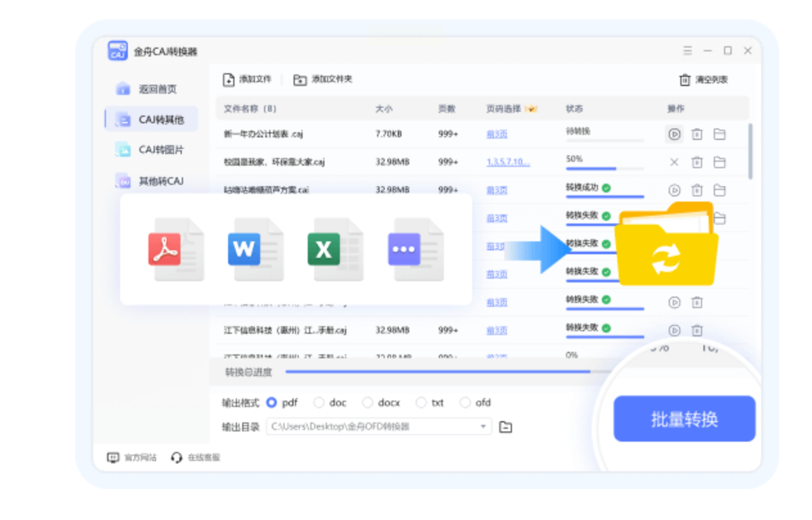812x520 pixels.
Task: Click file name 新一年办公计划表.caj
Action: [263, 134]
